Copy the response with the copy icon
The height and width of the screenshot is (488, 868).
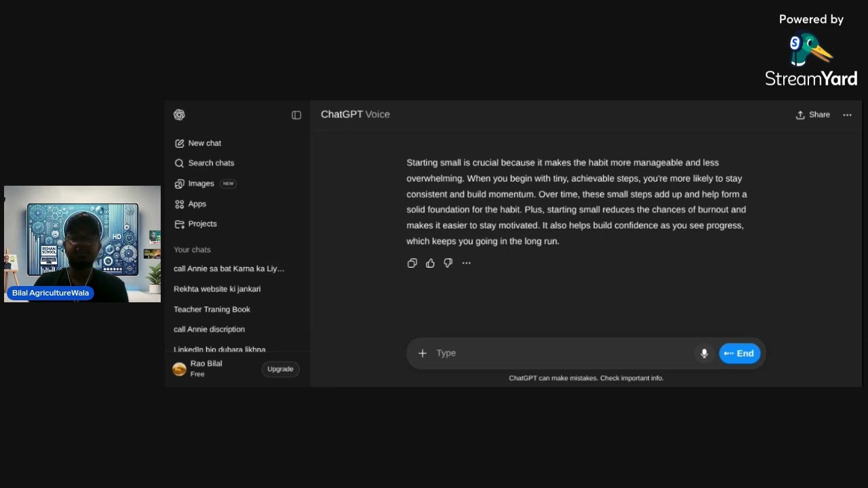(x=412, y=263)
